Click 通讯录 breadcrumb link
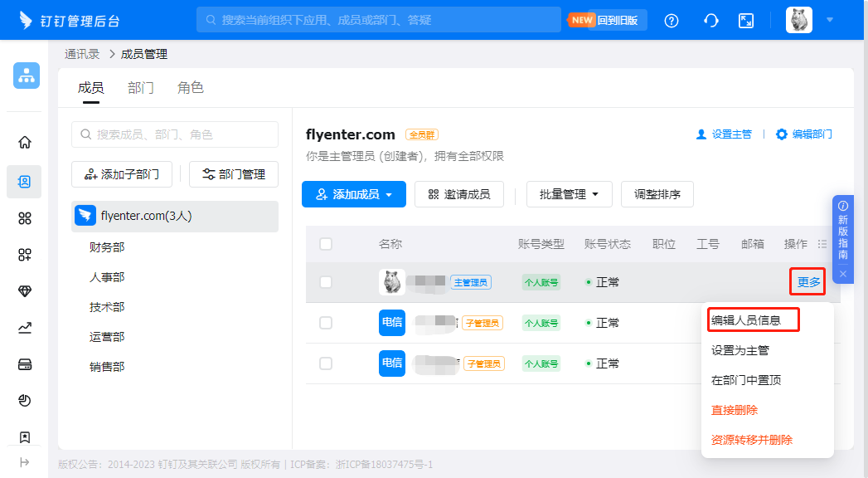This screenshot has height=478, width=868. (82, 54)
